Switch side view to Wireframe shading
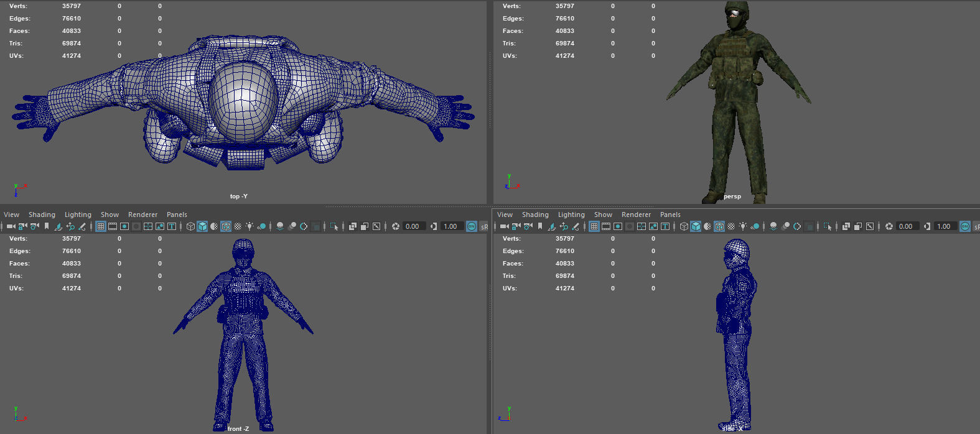Image resolution: width=980 pixels, height=434 pixels. point(684,226)
